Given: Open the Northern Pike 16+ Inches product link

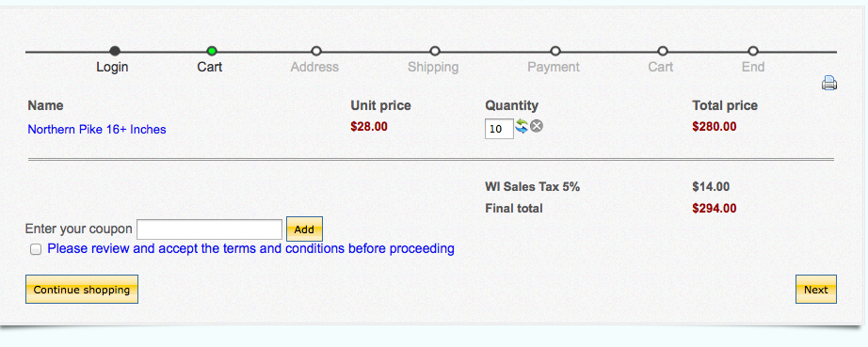Looking at the screenshot, I should [x=97, y=129].
